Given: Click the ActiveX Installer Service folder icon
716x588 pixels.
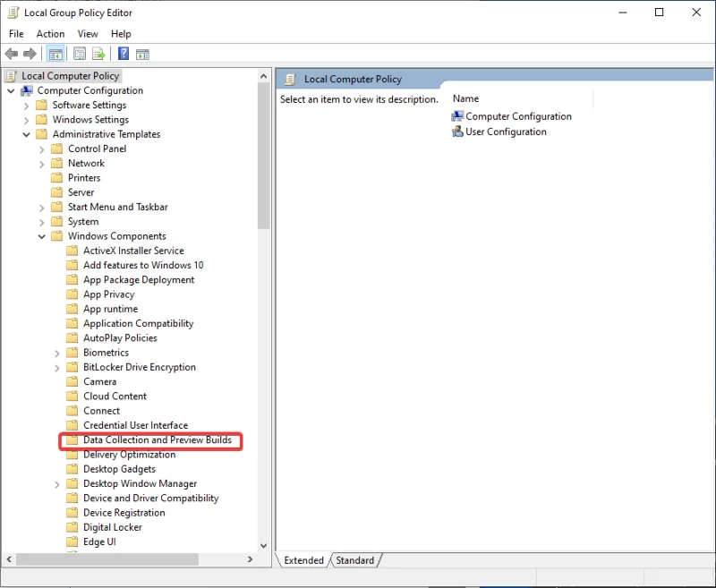Looking at the screenshot, I should [x=72, y=251].
